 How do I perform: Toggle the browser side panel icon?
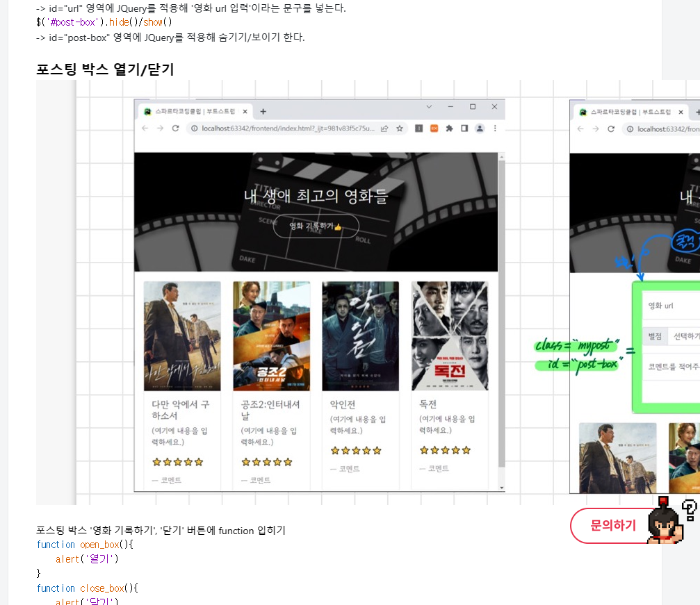(464, 129)
